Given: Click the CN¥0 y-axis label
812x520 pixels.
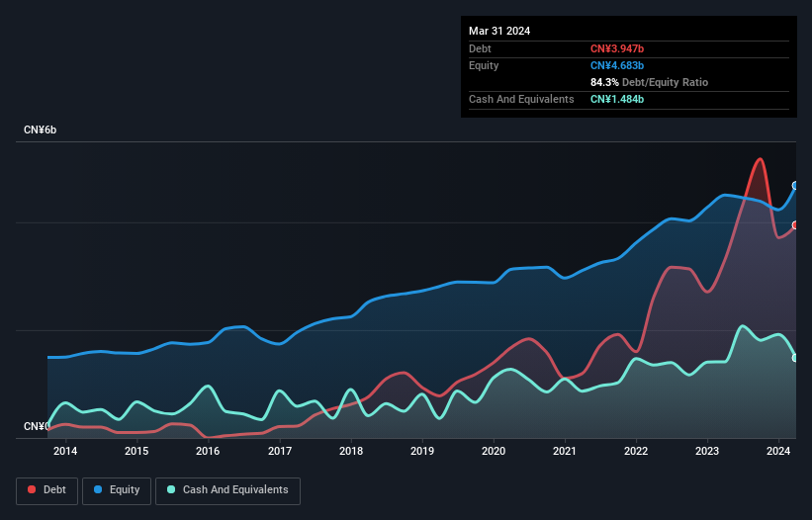Looking at the screenshot, I should tap(37, 426).
